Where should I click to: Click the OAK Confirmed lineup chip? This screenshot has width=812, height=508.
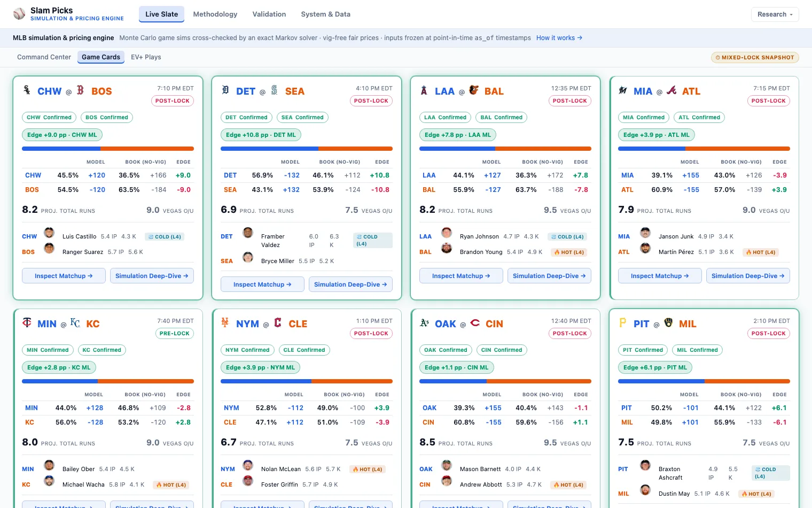click(446, 350)
